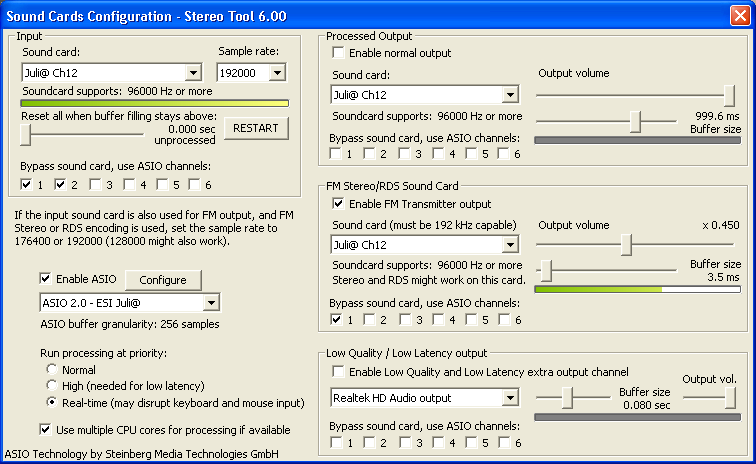Enable Low Quality and Low Latency output channel
This screenshot has height=464, width=756.
coord(338,371)
